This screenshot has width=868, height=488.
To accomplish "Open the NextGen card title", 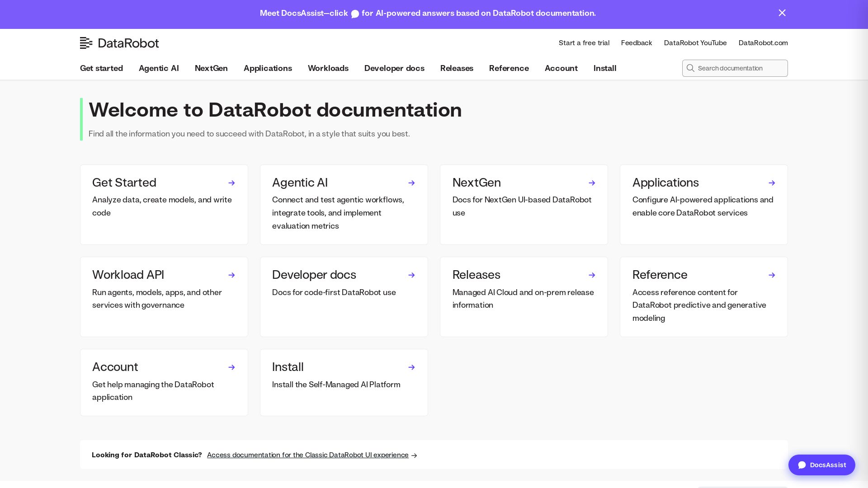I will (476, 183).
